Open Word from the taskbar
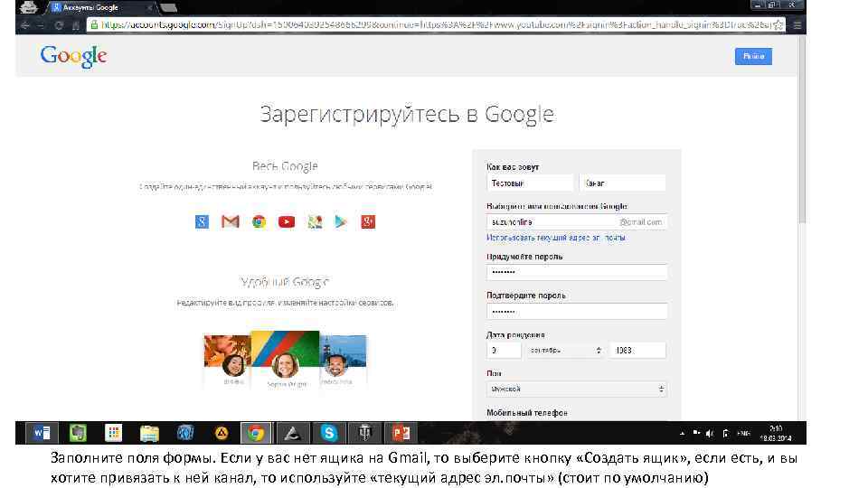The width and height of the screenshot is (868, 488). [42, 433]
